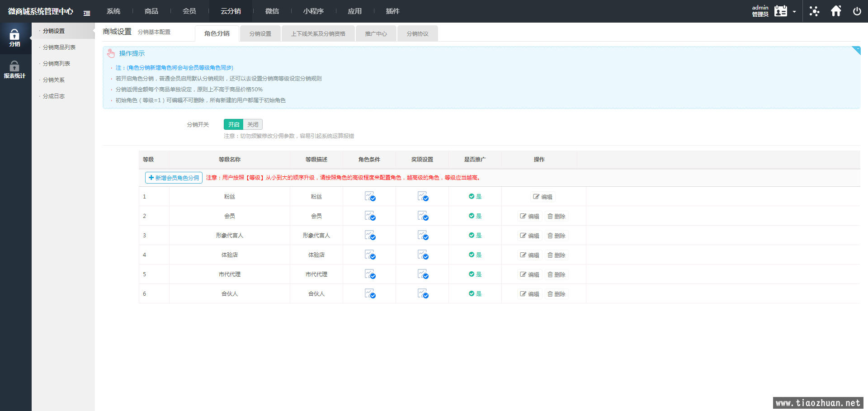Click the molecule-shaped icon in the top bar
This screenshot has height=411, width=868.
(x=814, y=11)
